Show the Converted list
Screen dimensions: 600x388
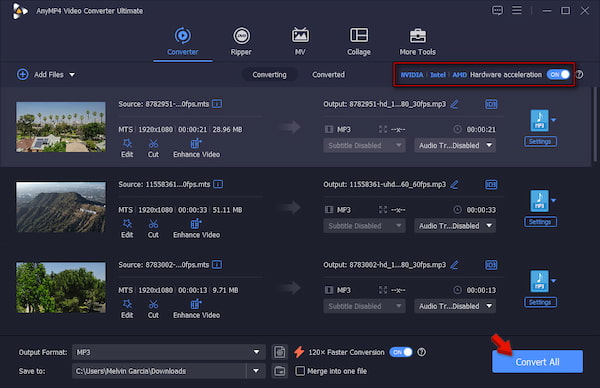pos(328,75)
